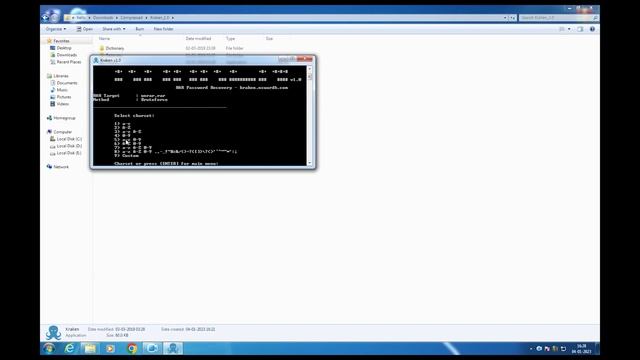Click Downloads in the address breadcrumb

coord(103,18)
